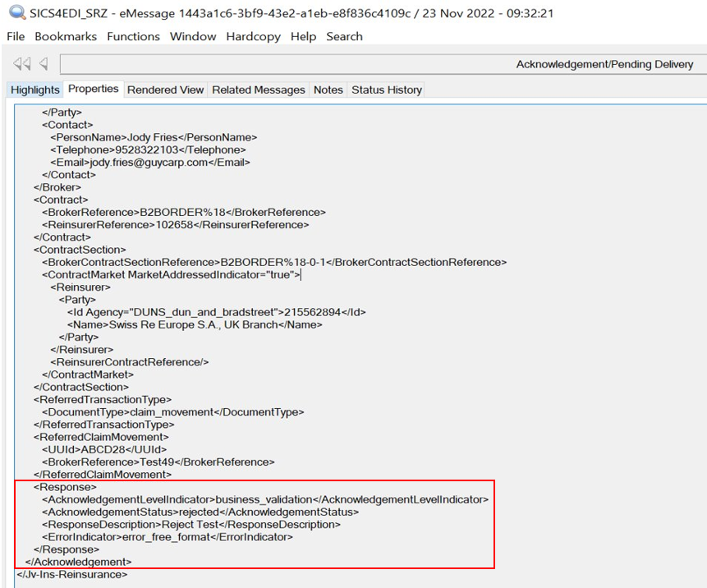Open the Functions menu

click(x=133, y=36)
